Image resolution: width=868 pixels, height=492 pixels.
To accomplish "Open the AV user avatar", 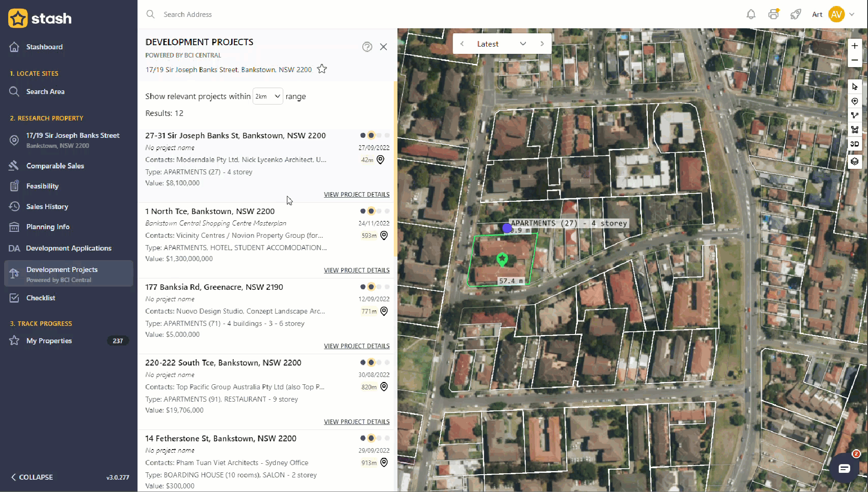I will [836, 14].
